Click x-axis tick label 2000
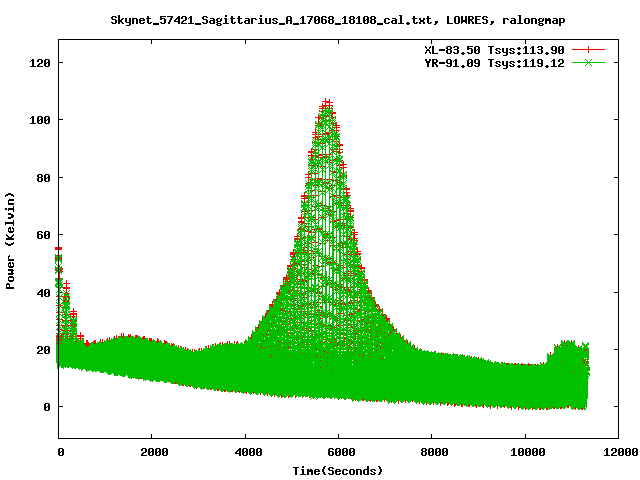Screen dimensions: 640x480 [x=154, y=452]
